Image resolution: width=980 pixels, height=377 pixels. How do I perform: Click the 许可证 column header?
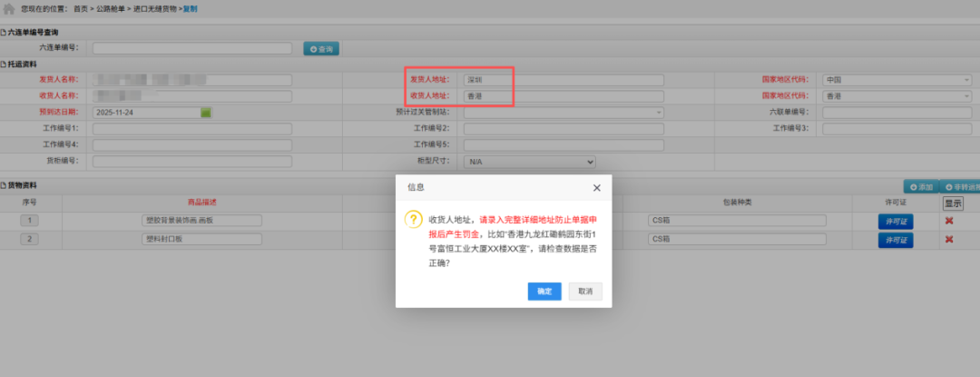pyautogui.click(x=895, y=203)
